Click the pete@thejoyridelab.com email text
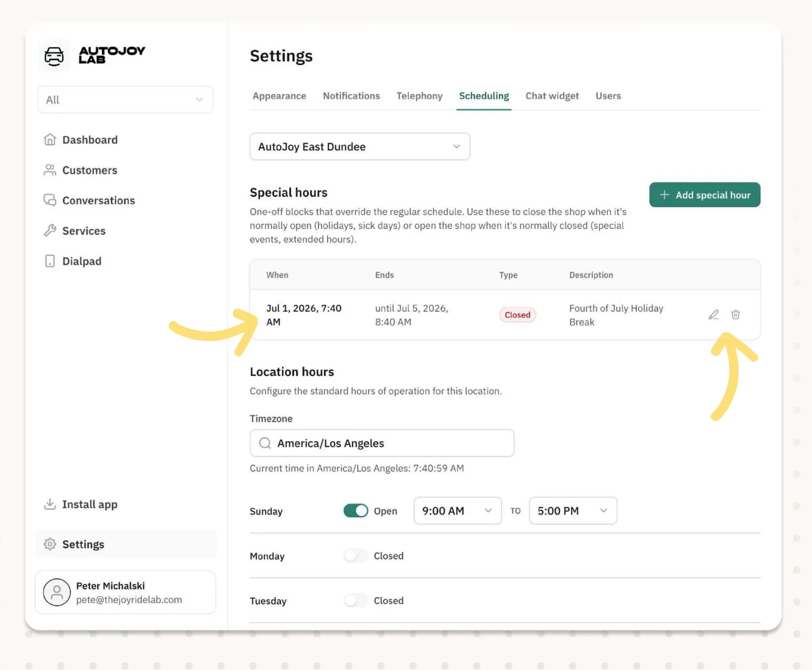 pos(129,599)
